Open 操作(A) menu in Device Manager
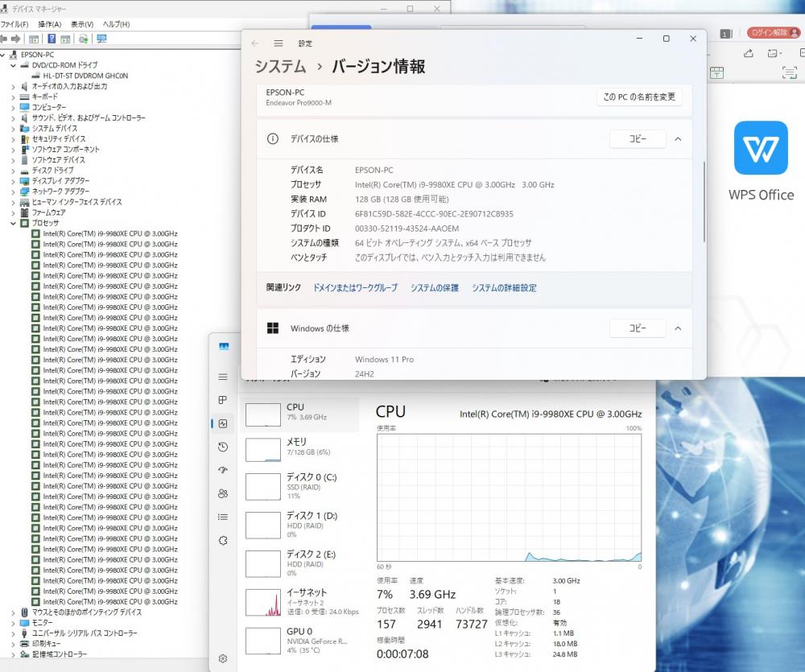This screenshot has width=805, height=672. [49, 24]
